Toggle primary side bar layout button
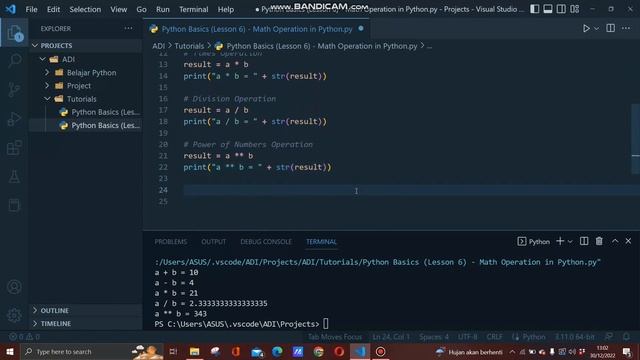 534,9
